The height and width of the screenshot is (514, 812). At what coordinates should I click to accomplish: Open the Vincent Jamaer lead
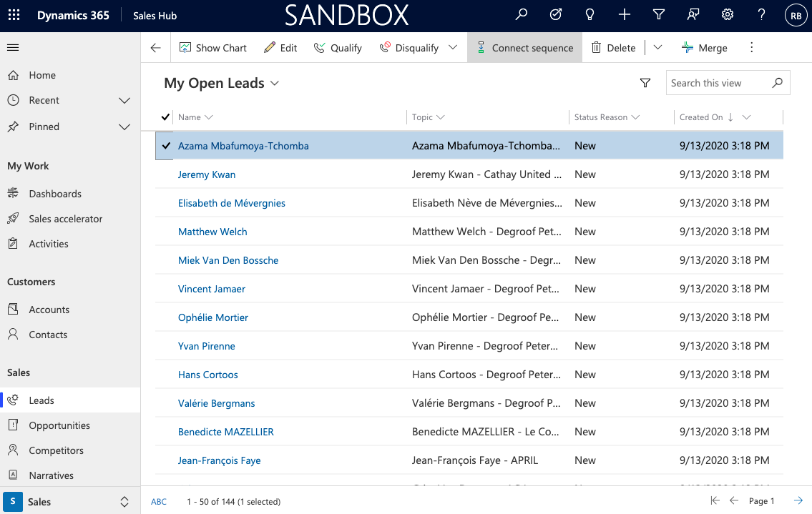(x=211, y=289)
